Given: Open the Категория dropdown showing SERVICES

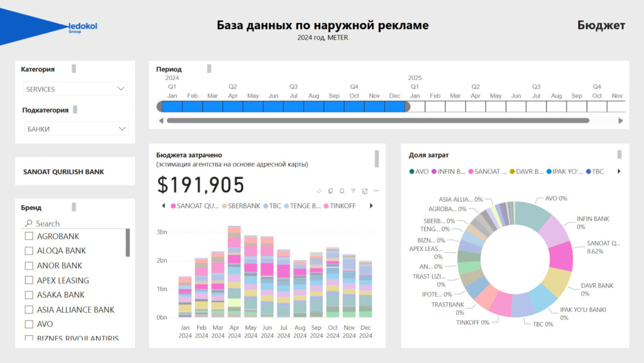Looking at the screenshot, I should coord(75,89).
